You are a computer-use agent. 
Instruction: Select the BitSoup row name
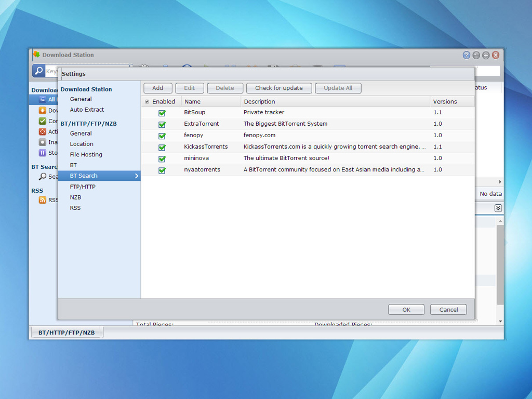(x=194, y=112)
